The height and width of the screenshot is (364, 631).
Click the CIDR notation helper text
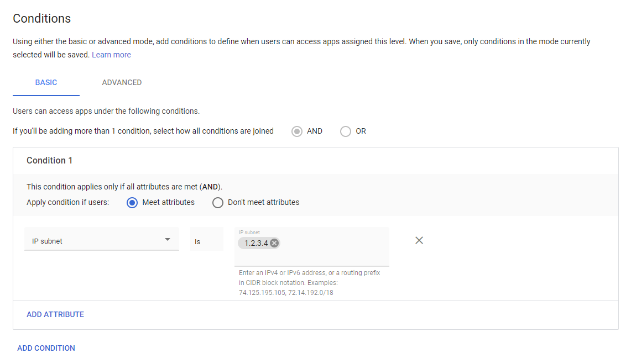[309, 282]
